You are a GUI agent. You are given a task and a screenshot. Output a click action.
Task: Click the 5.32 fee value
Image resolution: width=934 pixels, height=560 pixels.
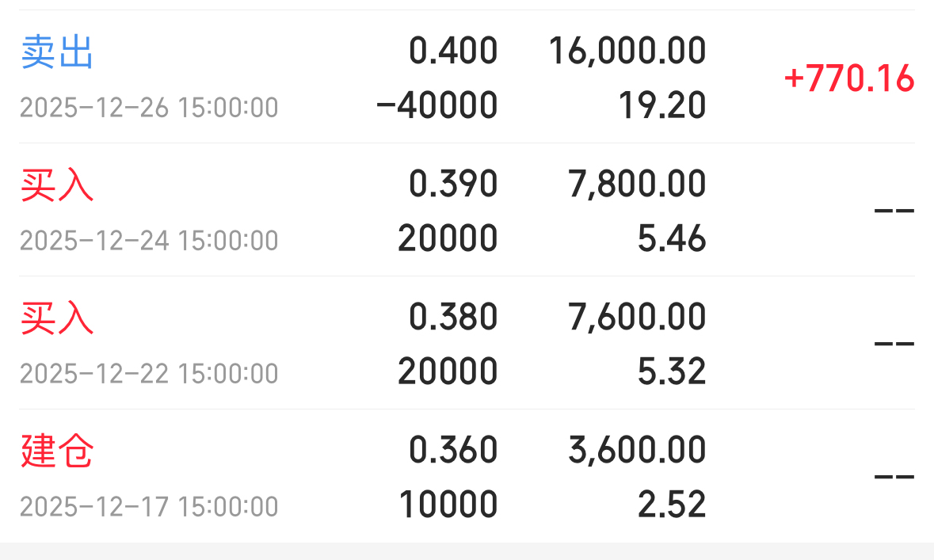pyautogui.click(x=672, y=371)
